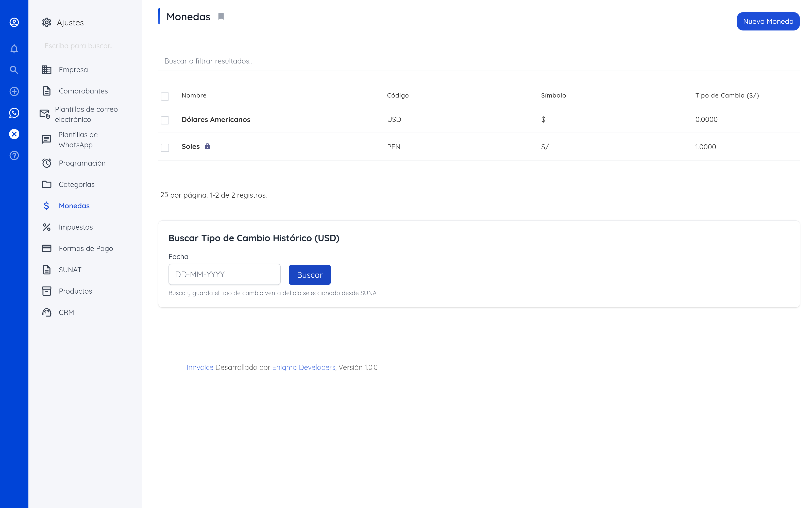
Task: Focus the Escriba para buscar settings field
Action: (x=89, y=46)
